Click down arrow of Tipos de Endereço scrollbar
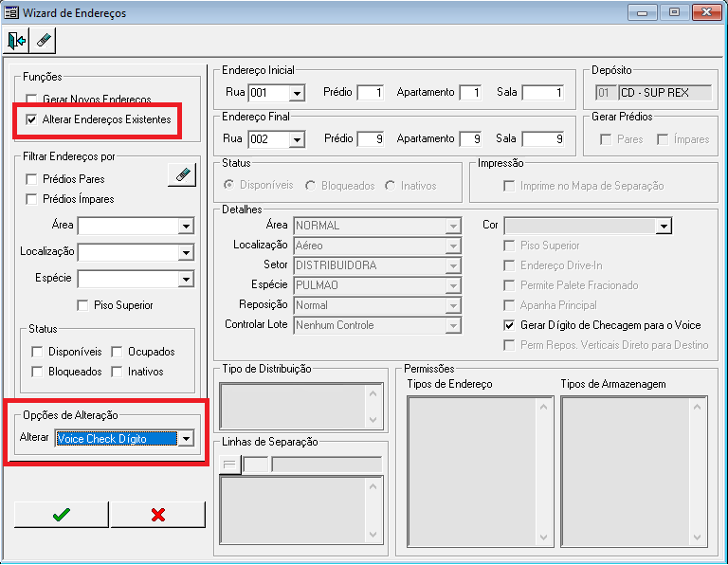The image size is (728, 565). pyautogui.click(x=544, y=538)
